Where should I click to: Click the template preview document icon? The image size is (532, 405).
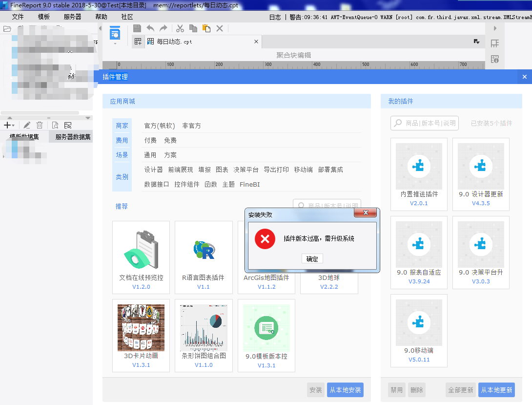click(115, 33)
